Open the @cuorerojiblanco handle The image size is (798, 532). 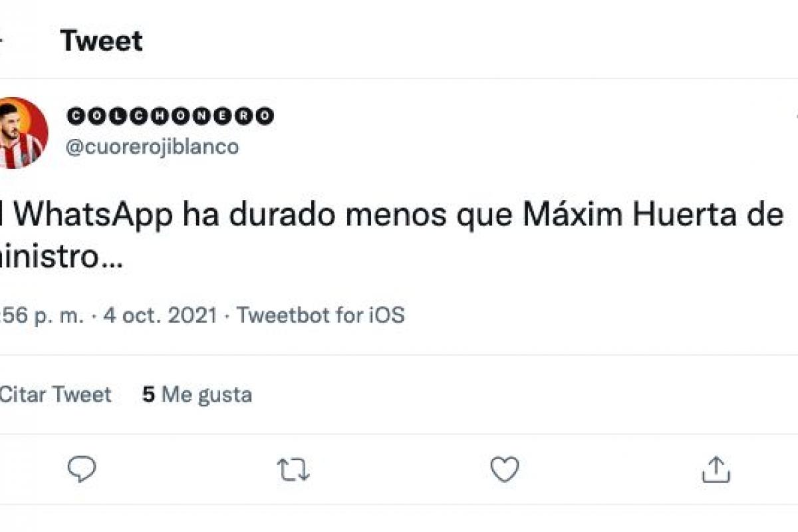tap(152, 146)
